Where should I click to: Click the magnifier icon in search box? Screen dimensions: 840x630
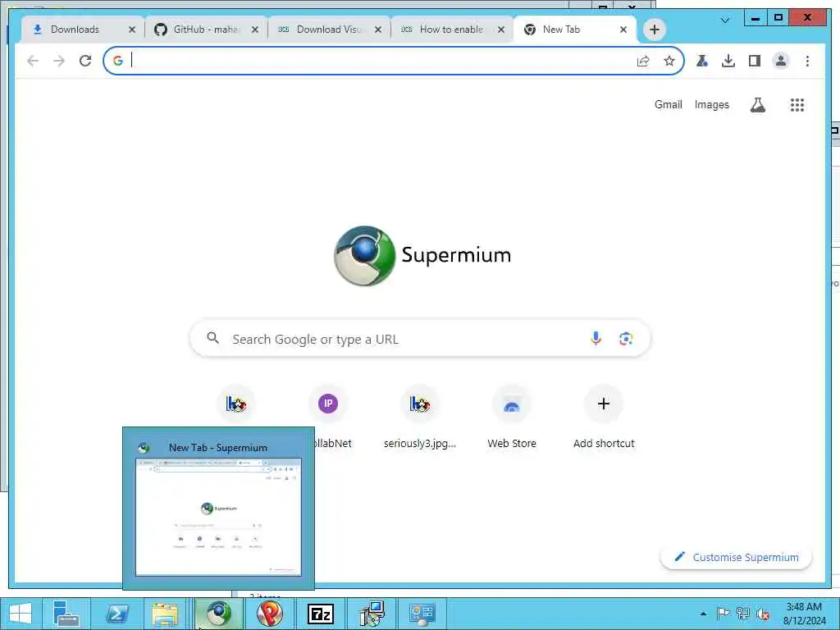(212, 338)
